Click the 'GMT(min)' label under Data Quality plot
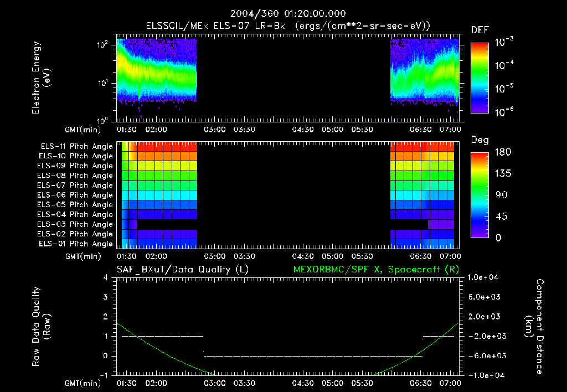The height and width of the screenshot is (392, 567). click(83, 384)
